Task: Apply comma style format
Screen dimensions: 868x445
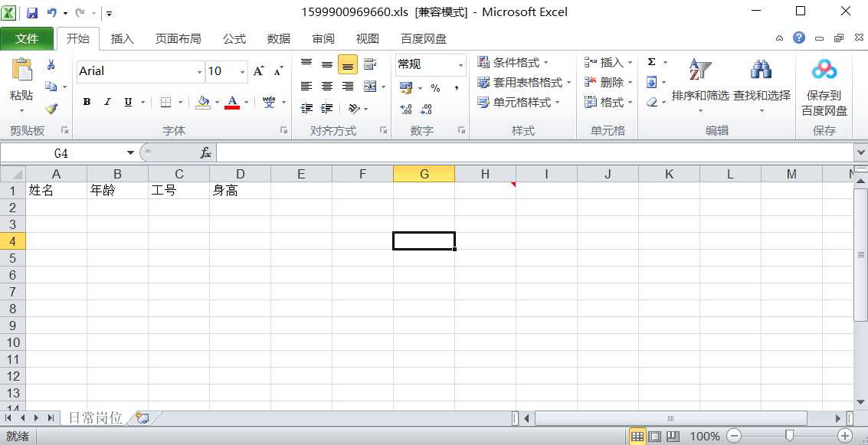Action: pos(457,88)
